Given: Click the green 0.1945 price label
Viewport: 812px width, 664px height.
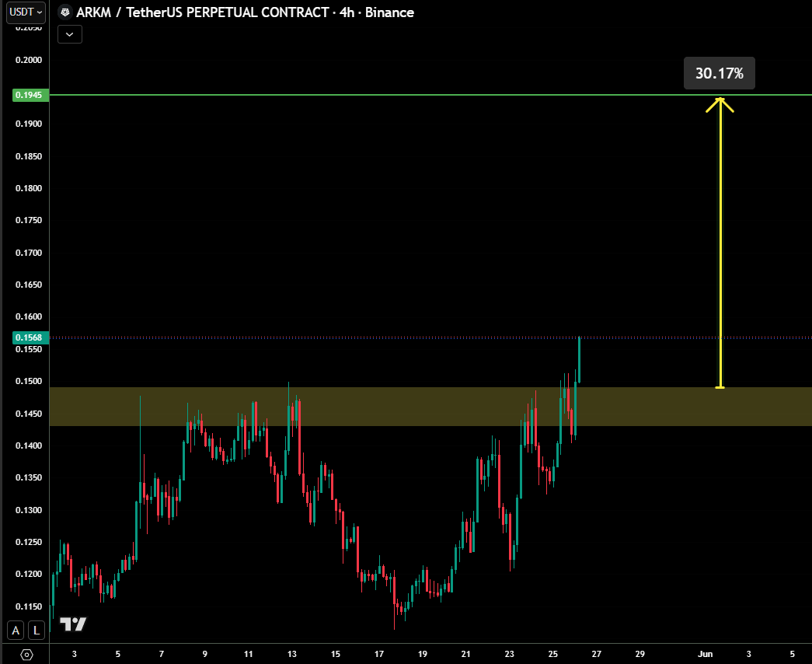Looking at the screenshot, I should click(30, 95).
